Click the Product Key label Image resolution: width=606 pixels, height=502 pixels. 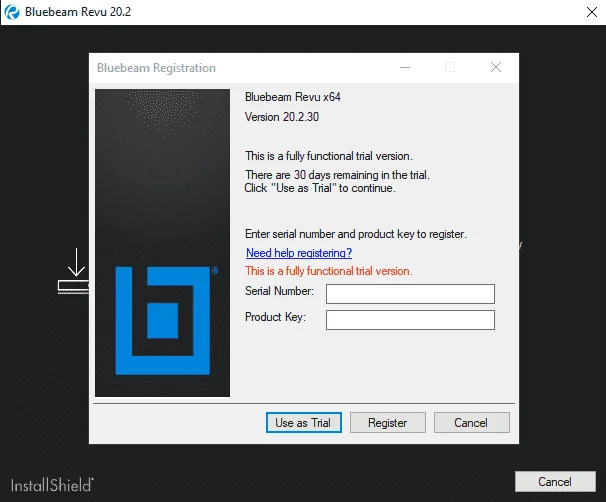(275, 317)
